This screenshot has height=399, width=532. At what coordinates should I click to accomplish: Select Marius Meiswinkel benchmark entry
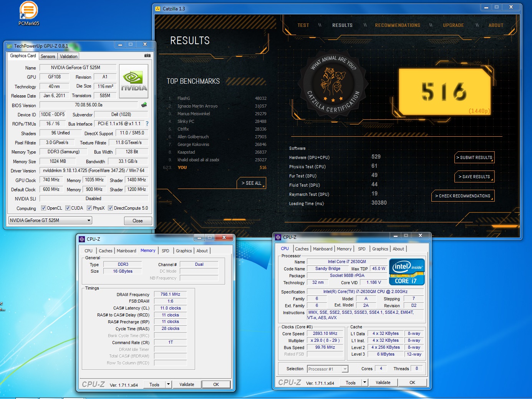click(x=217, y=114)
